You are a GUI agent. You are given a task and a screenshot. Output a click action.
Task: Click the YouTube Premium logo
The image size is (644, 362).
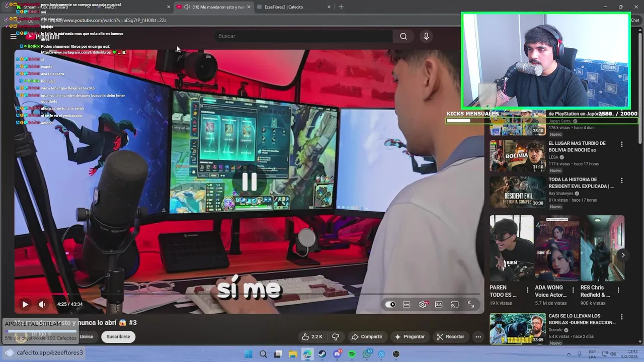(x=43, y=36)
